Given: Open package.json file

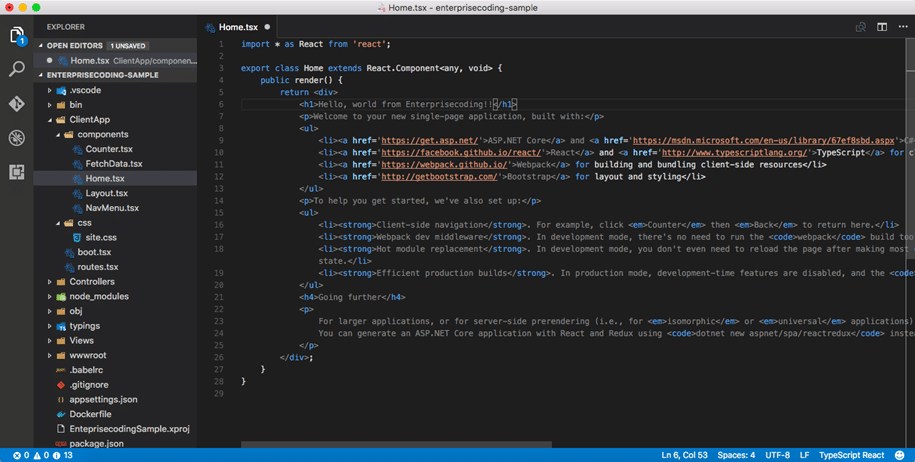Looking at the screenshot, I should click(96, 443).
